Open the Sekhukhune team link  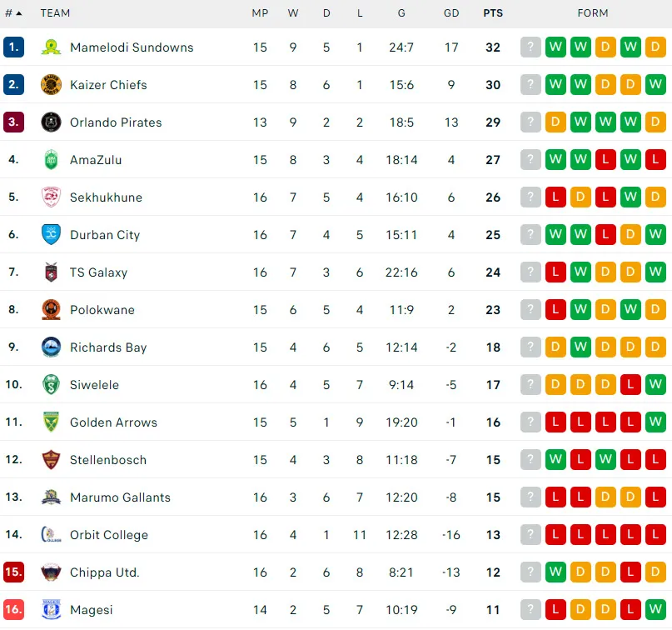coord(106,197)
